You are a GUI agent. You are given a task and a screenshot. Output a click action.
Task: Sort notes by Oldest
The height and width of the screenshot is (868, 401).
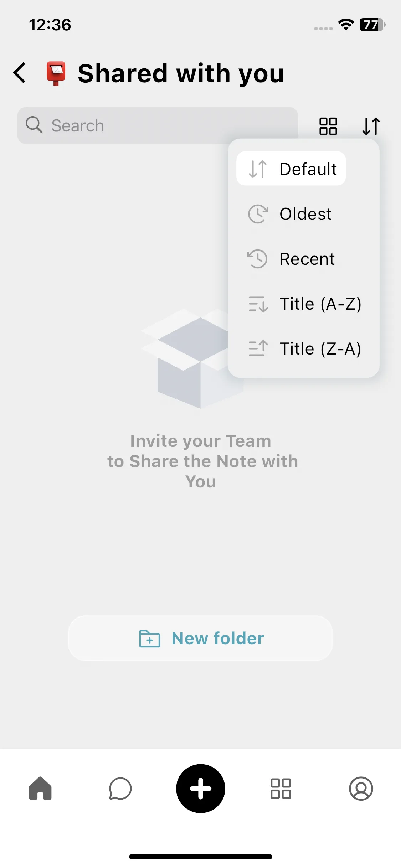[x=303, y=214]
